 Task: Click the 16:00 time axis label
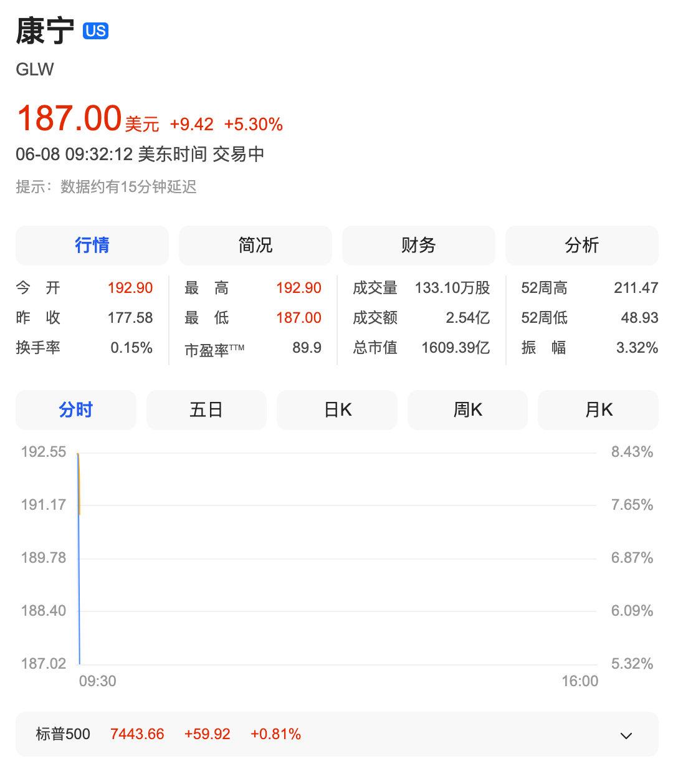coord(580,681)
